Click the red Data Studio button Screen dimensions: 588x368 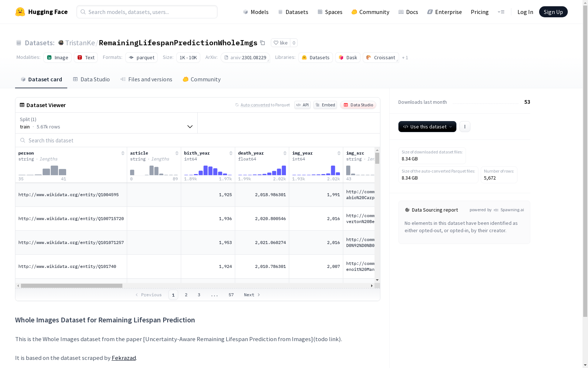click(x=358, y=105)
